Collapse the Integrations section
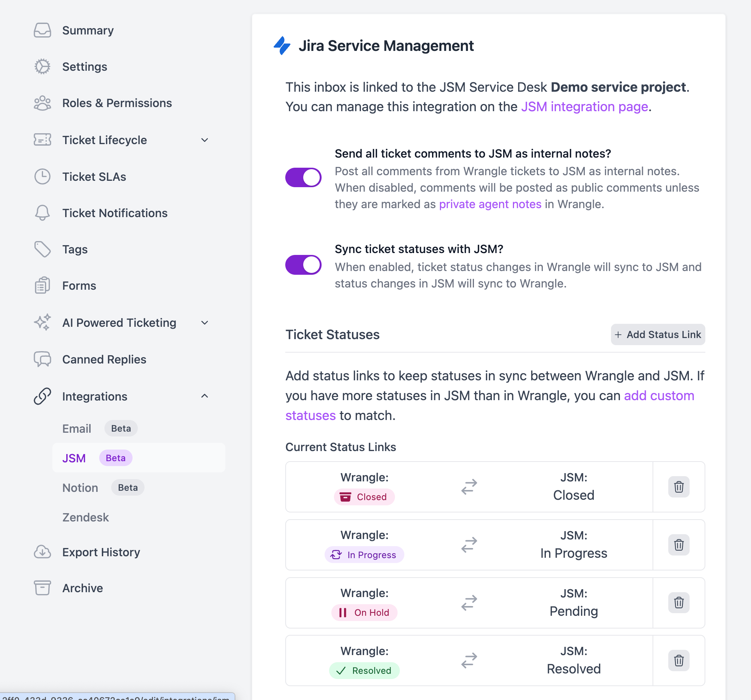Viewport: 751px width, 700px height. tap(204, 396)
